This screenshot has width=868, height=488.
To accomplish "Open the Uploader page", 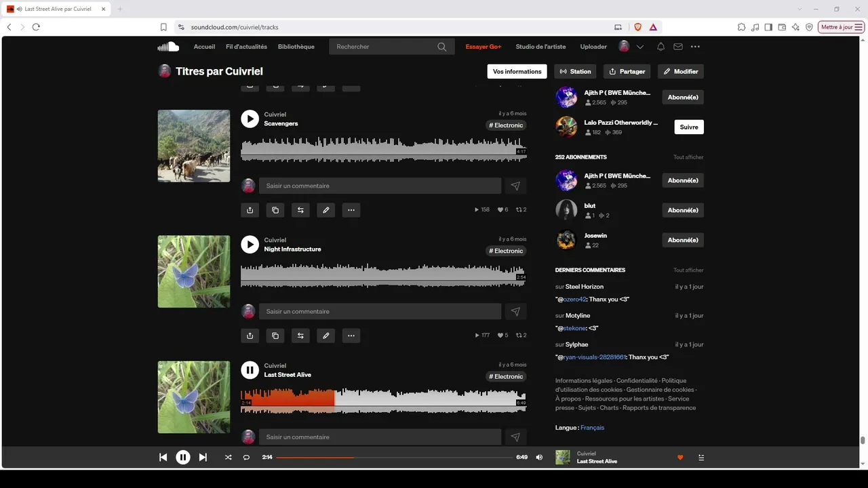I will (x=593, y=47).
